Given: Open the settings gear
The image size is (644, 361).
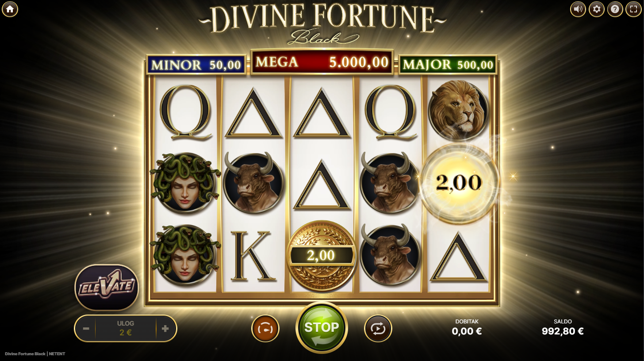Looking at the screenshot, I should pyautogui.click(x=596, y=9).
